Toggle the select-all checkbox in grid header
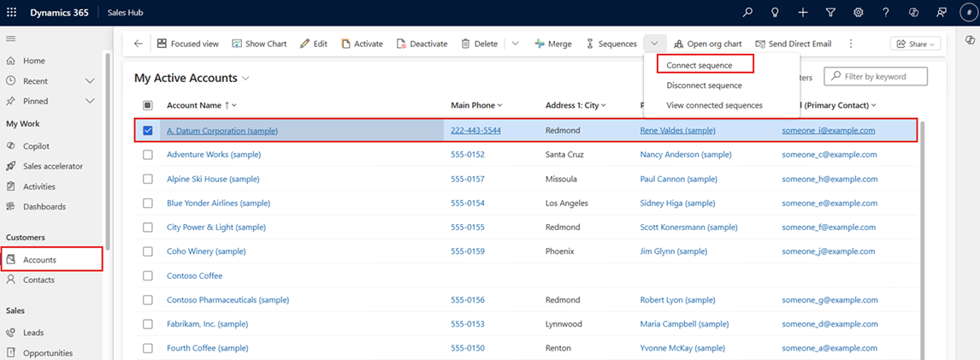 (148, 105)
